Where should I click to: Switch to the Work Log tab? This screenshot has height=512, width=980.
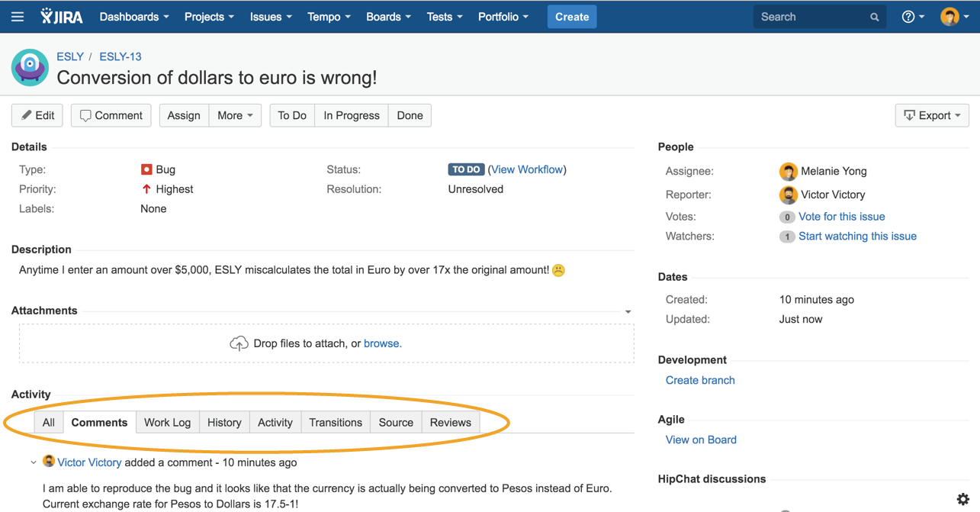167,422
